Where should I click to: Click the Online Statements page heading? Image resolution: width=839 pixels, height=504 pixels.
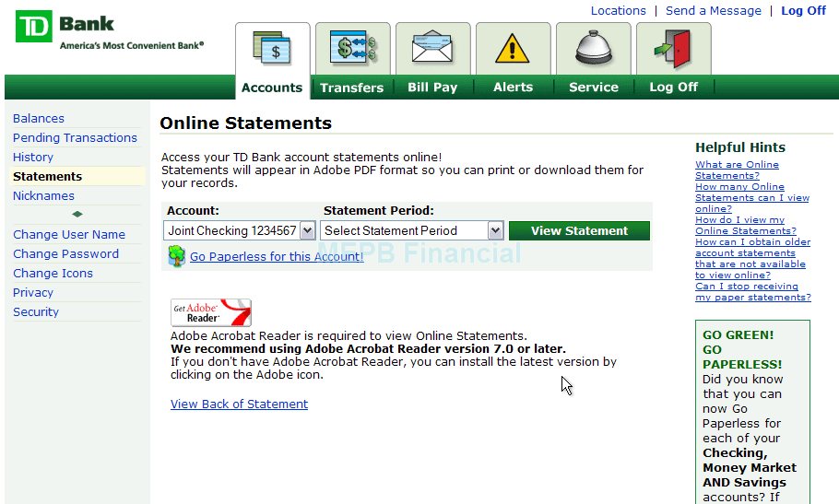pos(245,123)
